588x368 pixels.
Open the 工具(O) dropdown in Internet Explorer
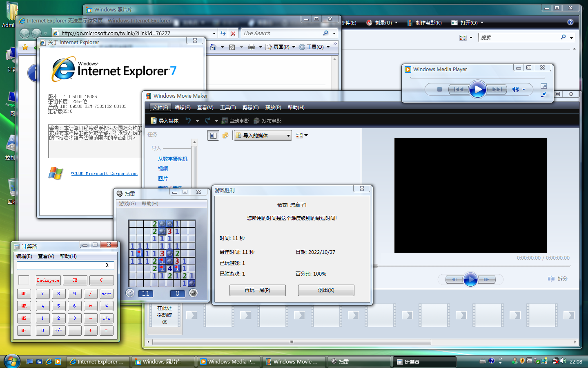point(314,47)
